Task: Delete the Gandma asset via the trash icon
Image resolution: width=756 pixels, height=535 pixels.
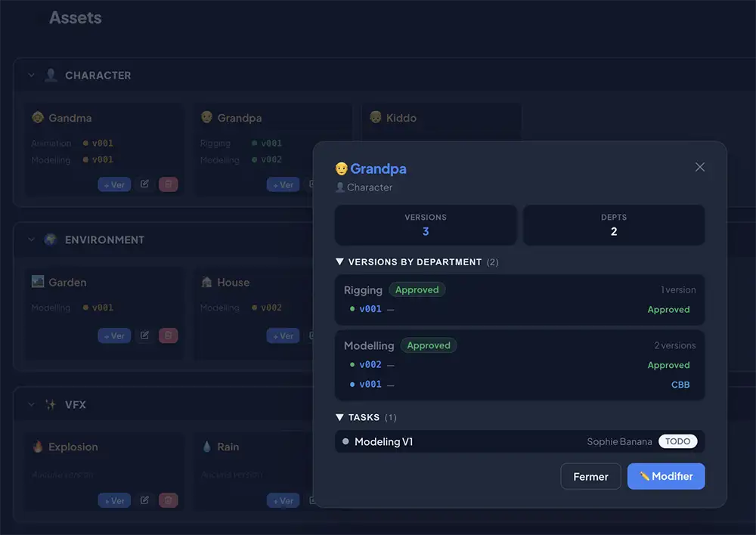Action: point(168,184)
